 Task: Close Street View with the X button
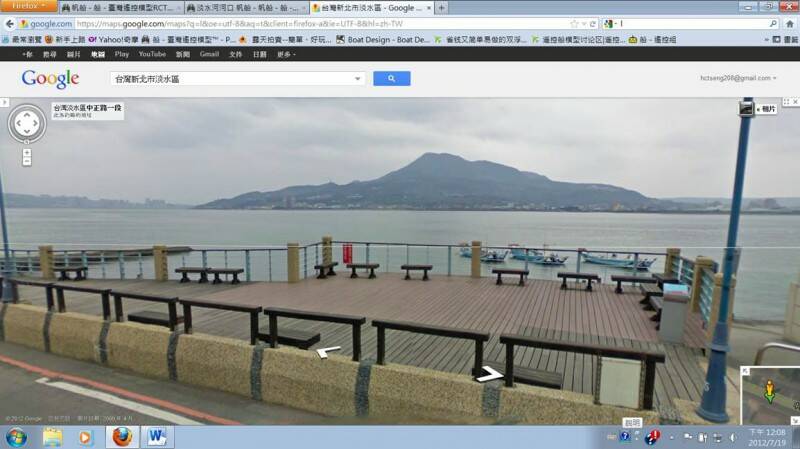pyautogui.click(x=795, y=102)
